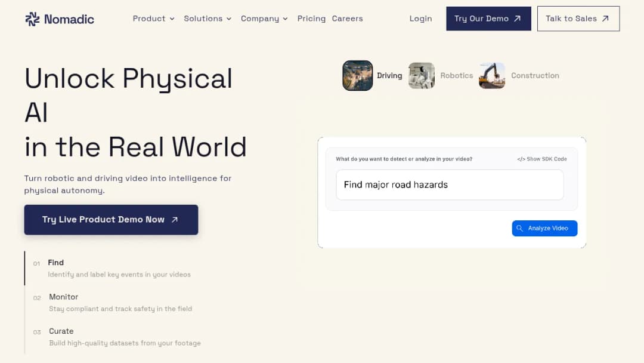Click 'Identify and label key events in your videos'
This screenshot has width=644, height=363.
pos(119,275)
